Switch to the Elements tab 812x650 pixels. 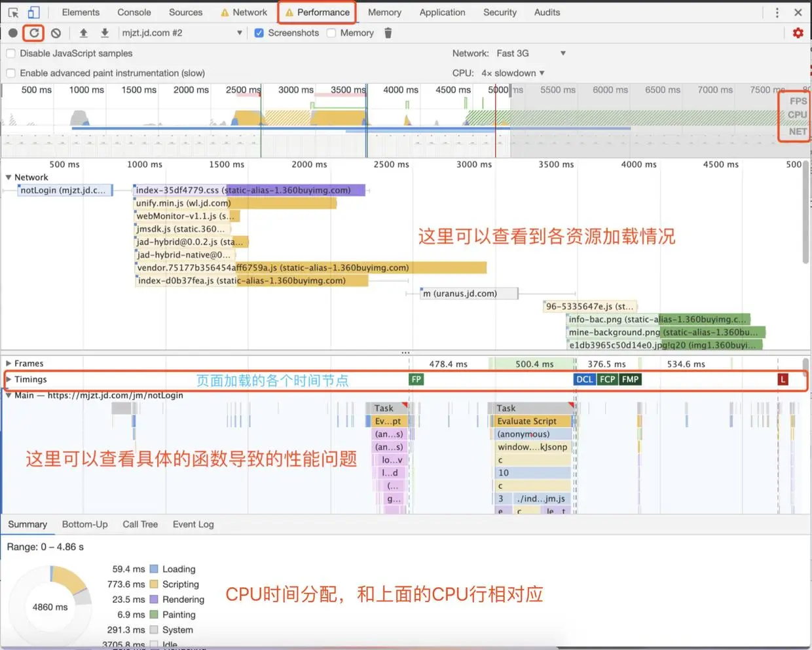[81, 12]
